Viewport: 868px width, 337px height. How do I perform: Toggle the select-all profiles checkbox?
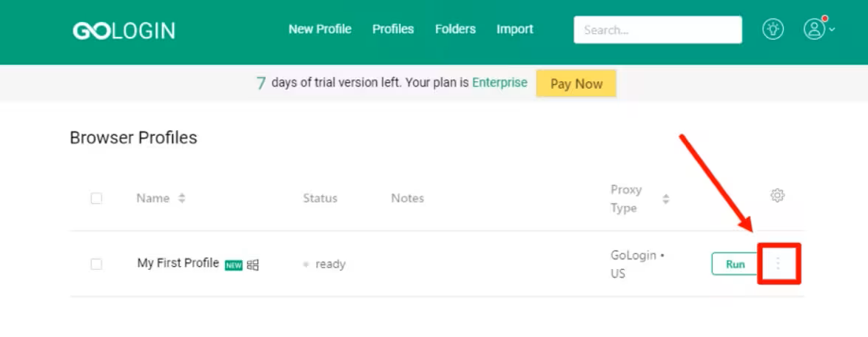coord(96,198)
